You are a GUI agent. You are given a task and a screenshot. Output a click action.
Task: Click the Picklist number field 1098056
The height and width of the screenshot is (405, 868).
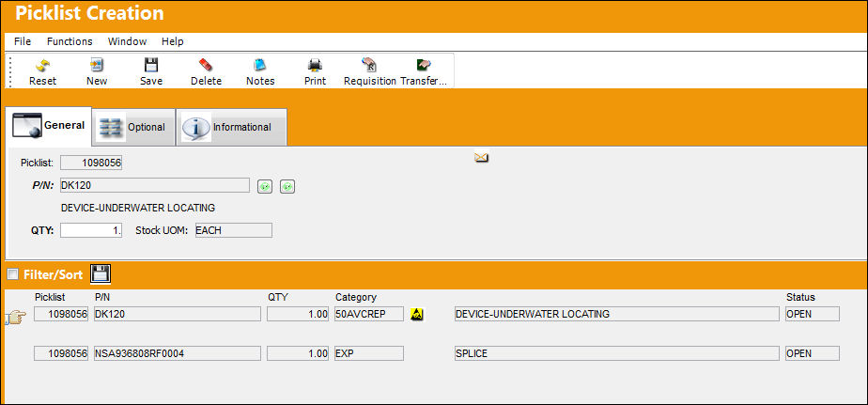point(91,163)
